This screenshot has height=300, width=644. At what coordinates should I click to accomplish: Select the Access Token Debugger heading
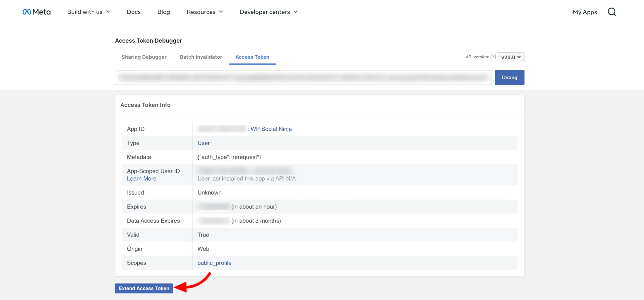(148, 41)
